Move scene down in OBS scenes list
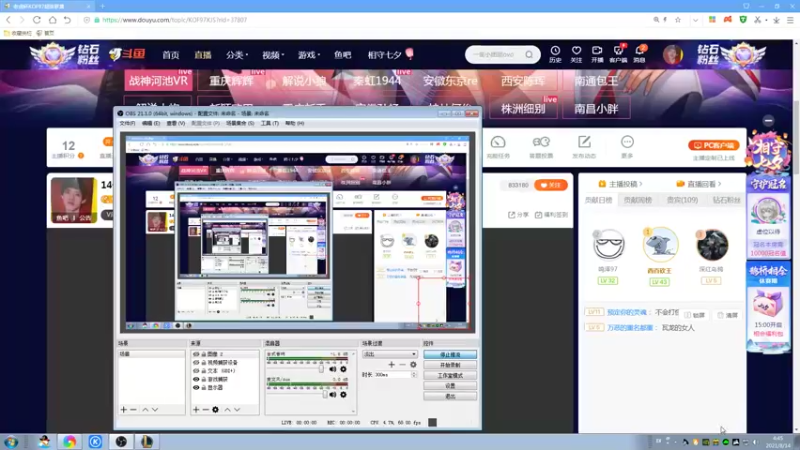Viewport: 800px width, 450px height. [155, 410]
